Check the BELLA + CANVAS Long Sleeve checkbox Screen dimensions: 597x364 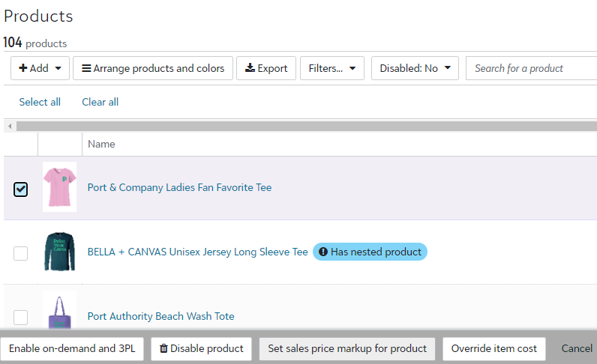[21, 253]
